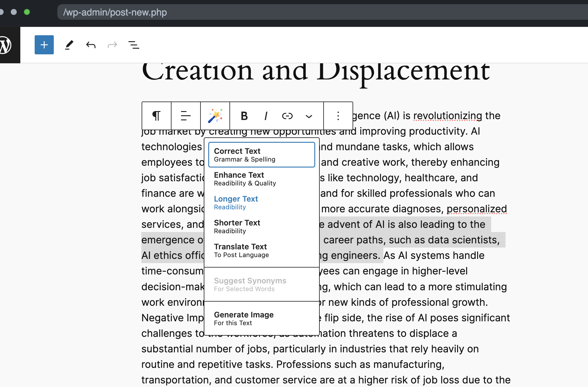Screen dimensions: 588x387
Task: Click the redo arrow icon
Action: (x=112, y=45)
